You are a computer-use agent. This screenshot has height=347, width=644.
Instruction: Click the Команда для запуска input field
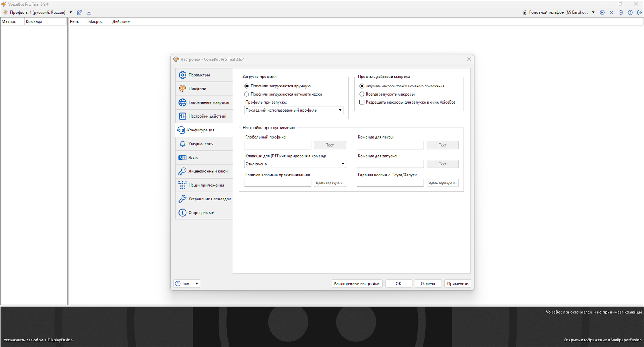click(390, 164)
